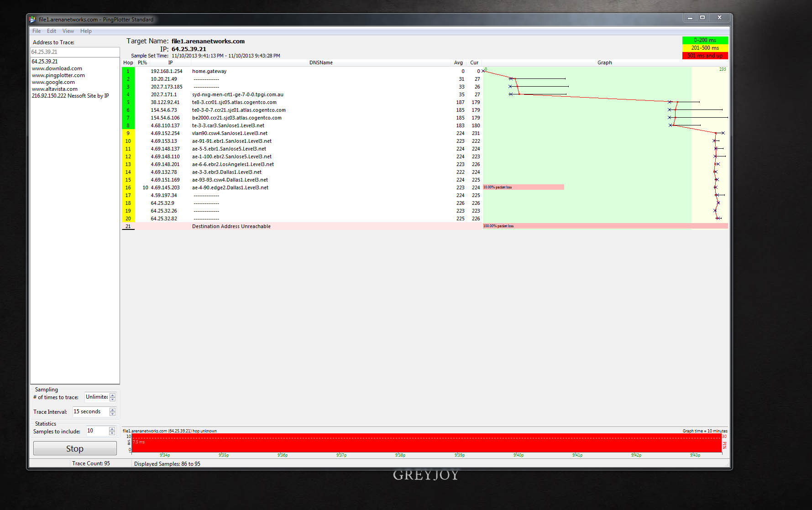The height and width of the screenshot is (510, 812).
Task: Select hop 9 vlan90.csw4.SanJose1.Level3.net
Action: 230,133
